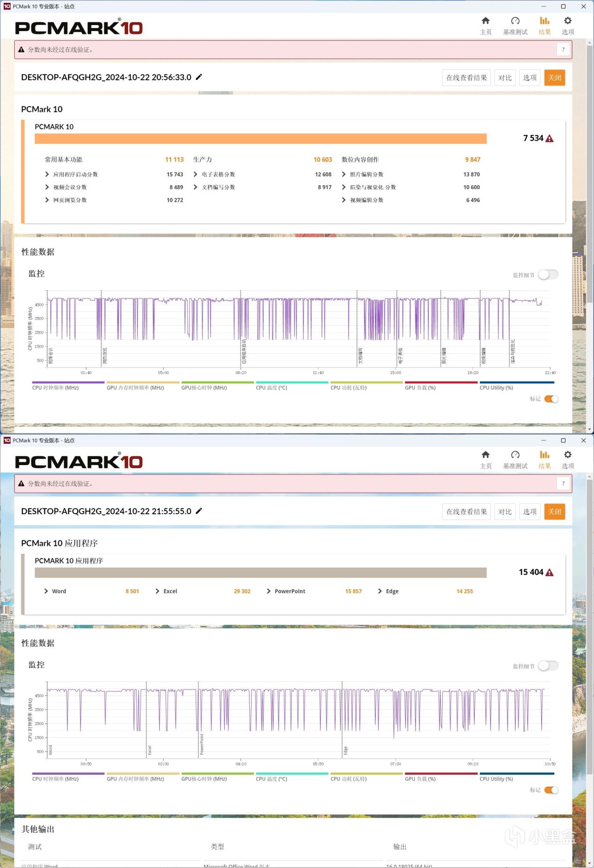Open the 选项 gear in the 20:56:33 result window
This screenshot has width=594, height=868.
click(568, 26)
